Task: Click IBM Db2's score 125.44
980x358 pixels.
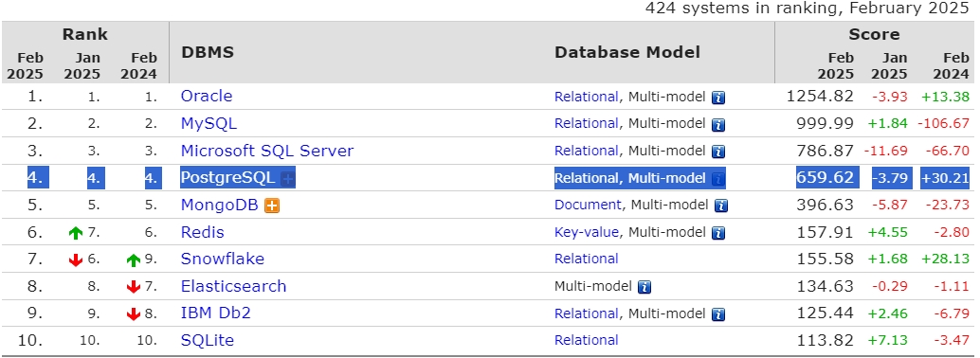Action: click(825, 313)
